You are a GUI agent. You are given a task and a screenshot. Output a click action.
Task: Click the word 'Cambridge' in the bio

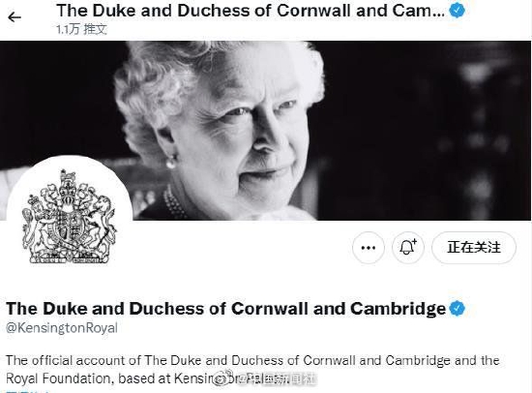(x=418, y=360)
